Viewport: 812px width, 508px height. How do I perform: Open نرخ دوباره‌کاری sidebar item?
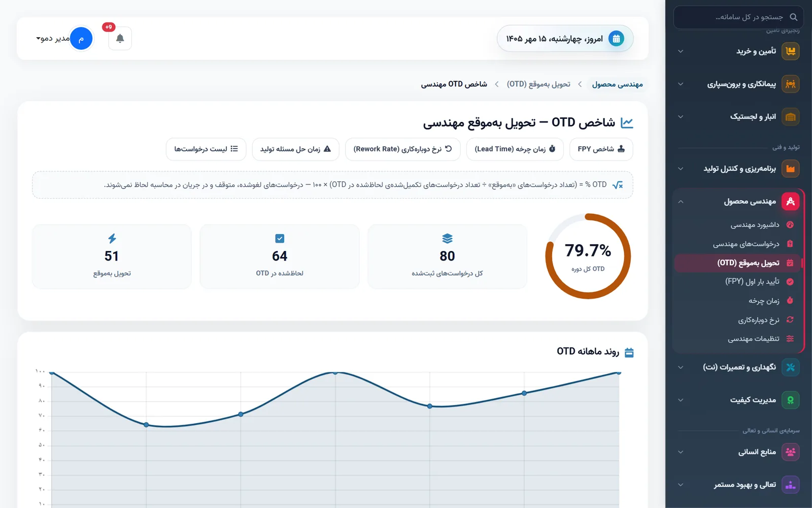pyautogui.click(x=737, y=320)
